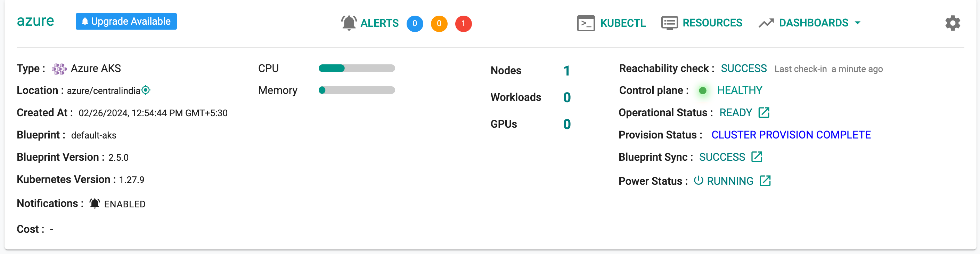Select the red critical alerts badge showing 1
This screenshot has width=980, height=254.
click(x=463, y=24)
